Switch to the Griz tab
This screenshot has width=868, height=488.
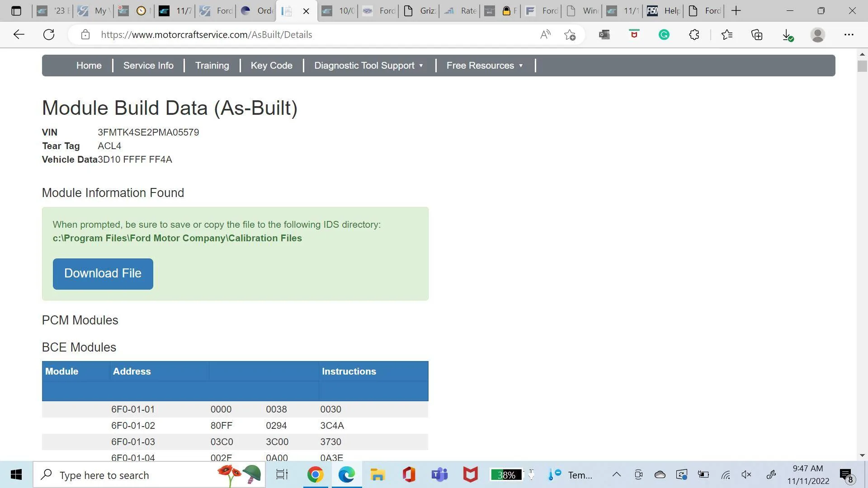pyautogui.click(x=420, y=11)
